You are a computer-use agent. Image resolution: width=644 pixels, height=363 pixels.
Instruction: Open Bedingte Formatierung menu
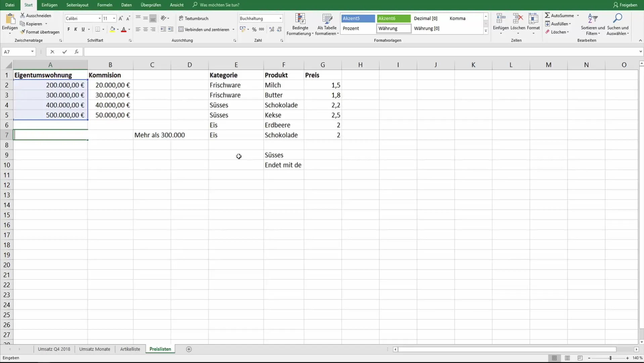(x=300, y=24)
